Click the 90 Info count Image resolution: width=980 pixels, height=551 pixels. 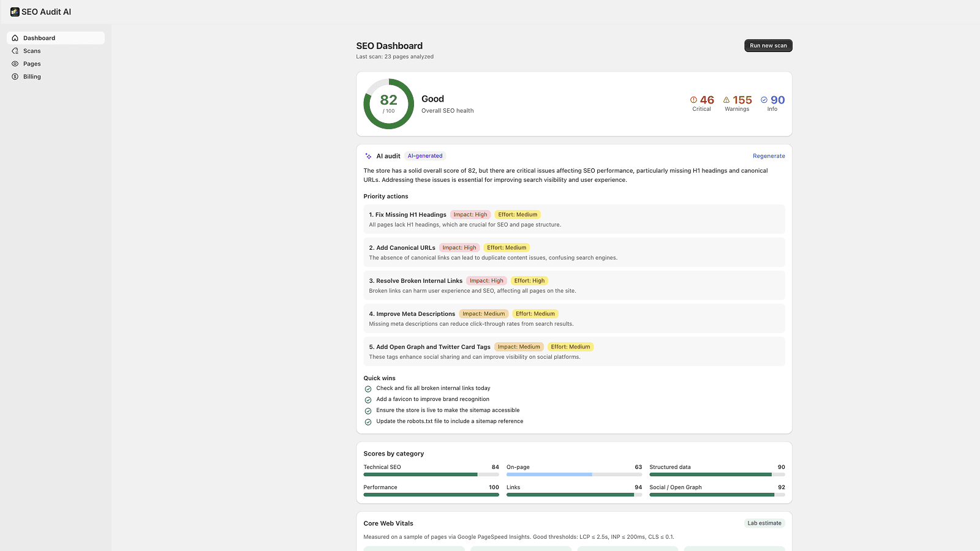pyautogui.click(x=778, y=100)
